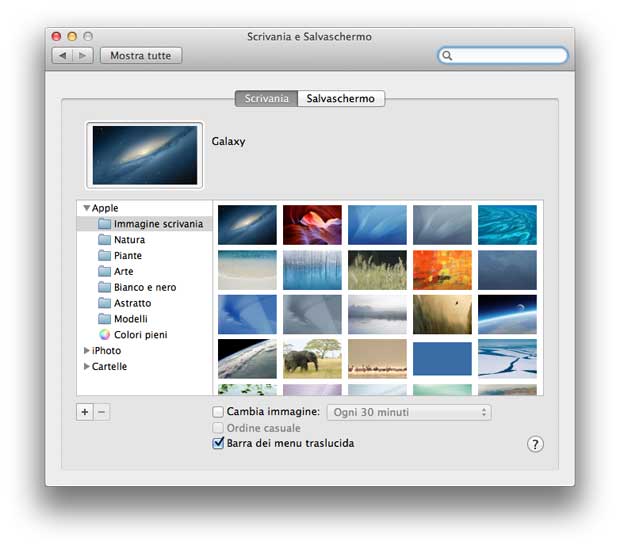Click the Mostra tutte button
This screenshot has height=549, width=620.
141,56
